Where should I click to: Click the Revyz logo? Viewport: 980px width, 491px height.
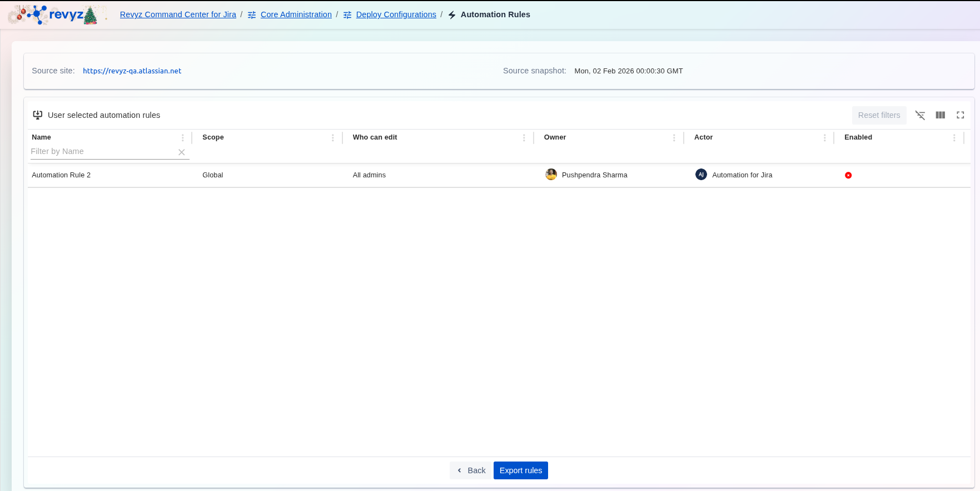pyautogui.click(x=56, y=15)
